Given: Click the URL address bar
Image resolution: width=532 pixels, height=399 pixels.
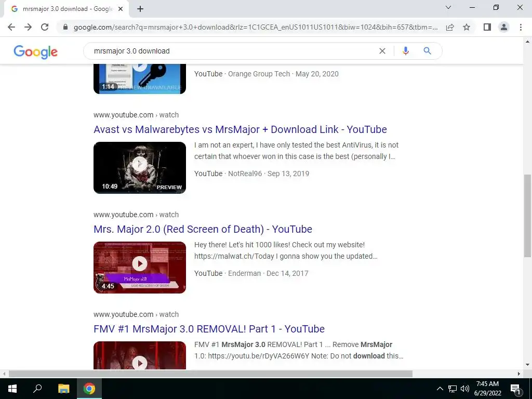Looking at the screenshot, I should coord(255,27).
